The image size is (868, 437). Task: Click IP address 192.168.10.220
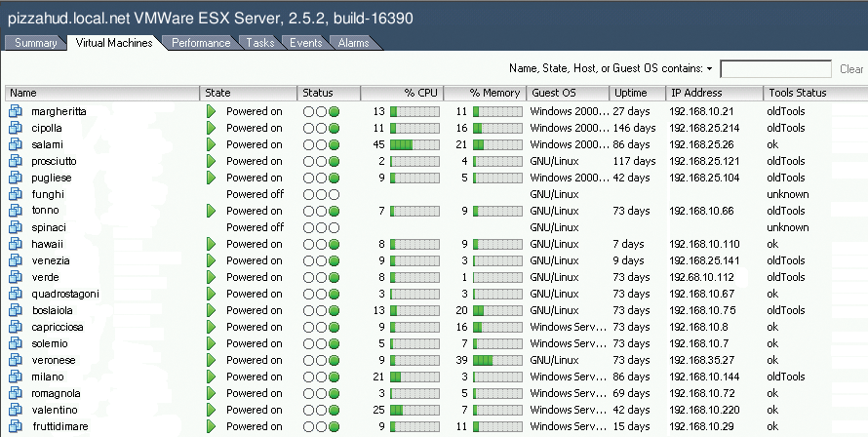tap(704, 410)
